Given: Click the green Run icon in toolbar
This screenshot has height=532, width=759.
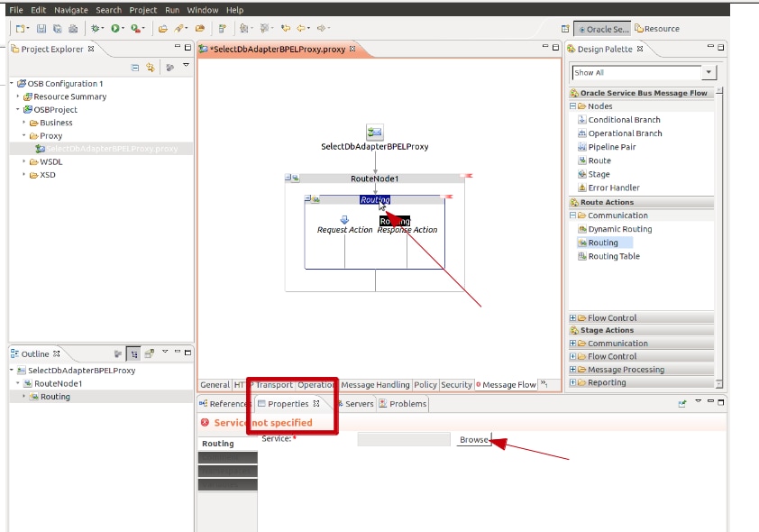Looking at the screenshot, I should 115,29.
